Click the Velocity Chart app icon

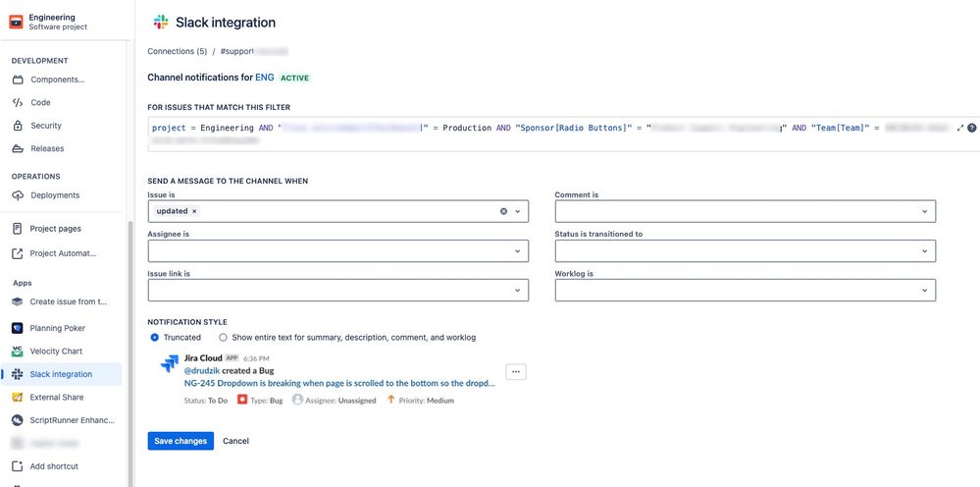pyautogui.click(x=18, y=352)
